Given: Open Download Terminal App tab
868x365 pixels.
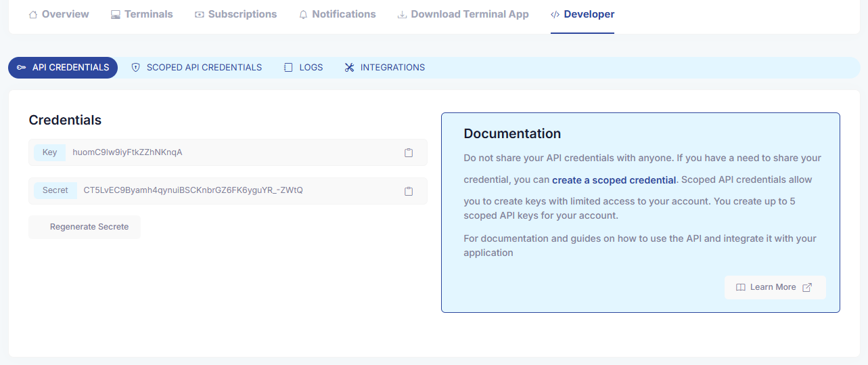Looking at the screenshot, I should coord(463,14).
